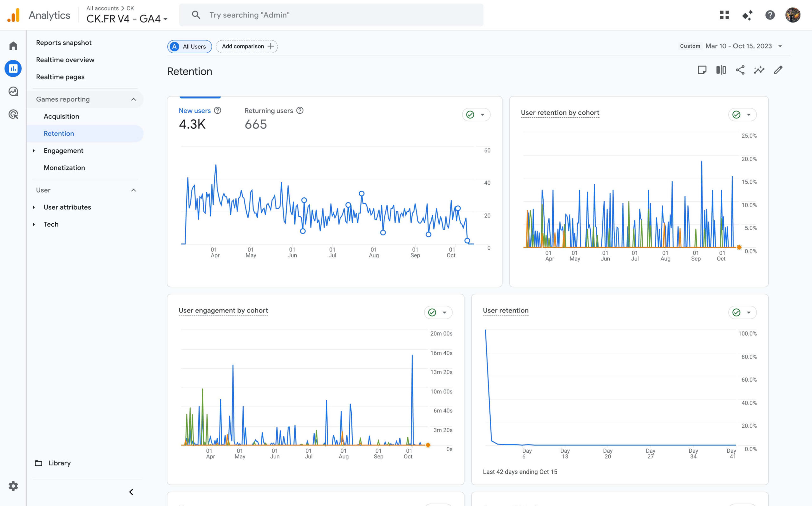Viewport: 812px width, 506px height.
Task: Open the Advertising icon in left rail
Action: pyautogui.click(x=13, y=115)
